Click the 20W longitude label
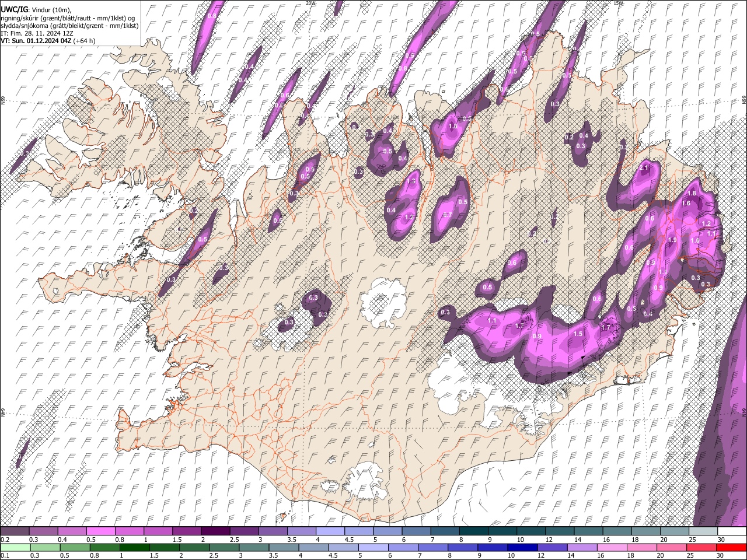Image resolution: width=747 pixels, height=560 pixels. click(x=310, y=3)
